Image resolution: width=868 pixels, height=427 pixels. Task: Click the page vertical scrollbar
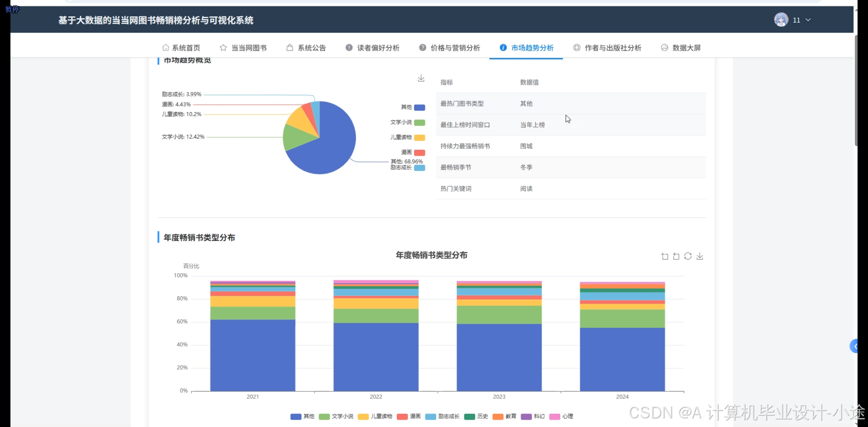[x=856, y=91]
